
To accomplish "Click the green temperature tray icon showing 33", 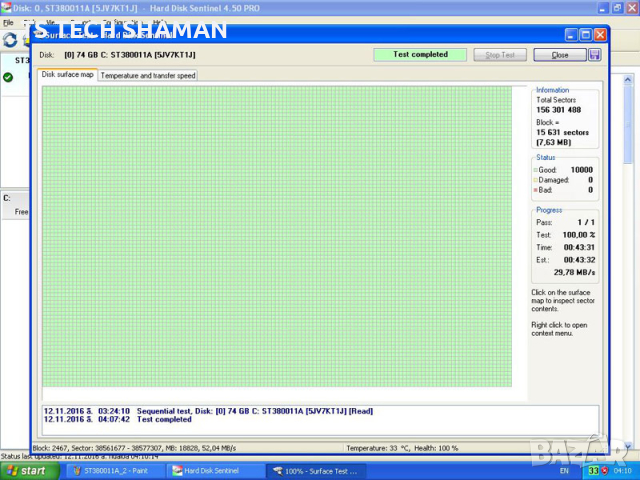I will coord(593,470).
